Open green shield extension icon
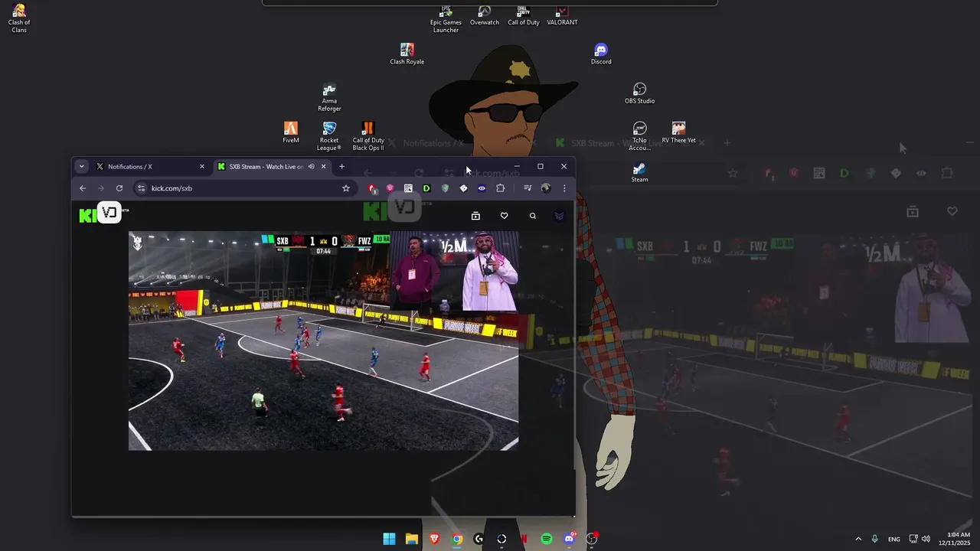 445,188
